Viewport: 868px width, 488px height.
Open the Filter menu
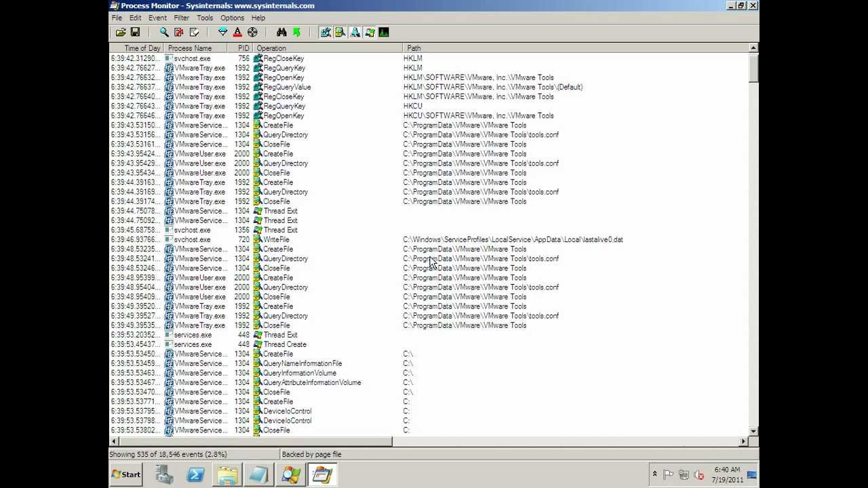[x=181, y=18]
